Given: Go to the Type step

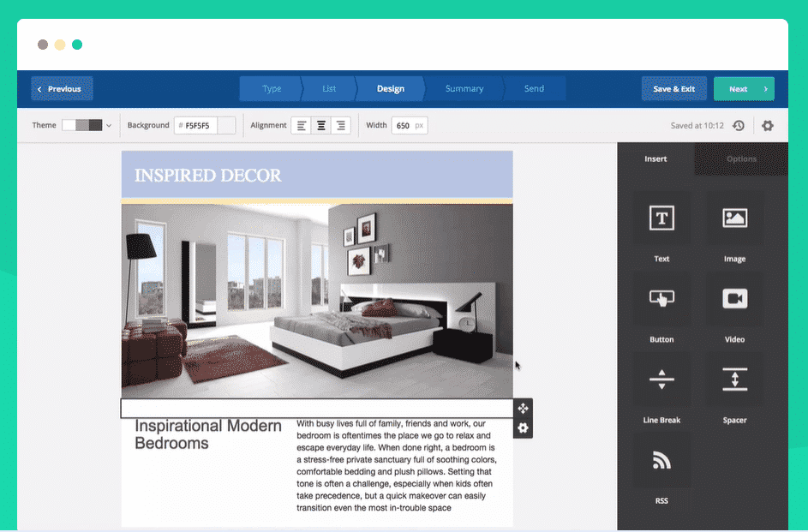Looking at the screenshot, I should 271,88.
